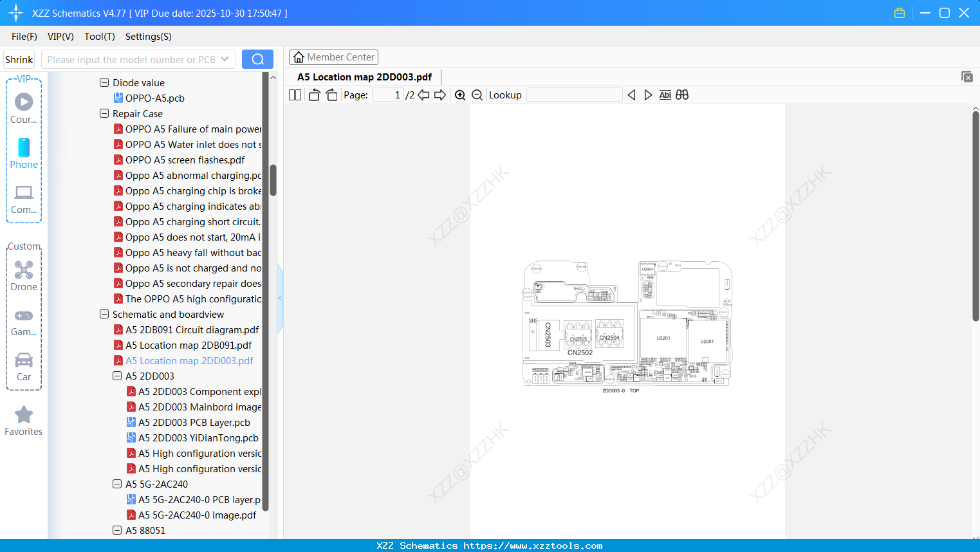980x552 pixels.
Task: Open the Course sidebar icon
Action: coord(24,107)
